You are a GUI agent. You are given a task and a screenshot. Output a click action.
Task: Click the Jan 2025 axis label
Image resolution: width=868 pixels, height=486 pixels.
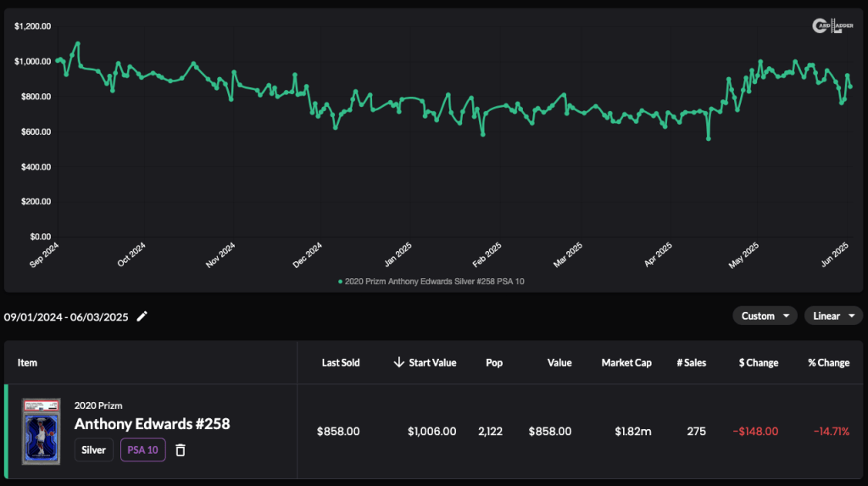tap(398, 255)
